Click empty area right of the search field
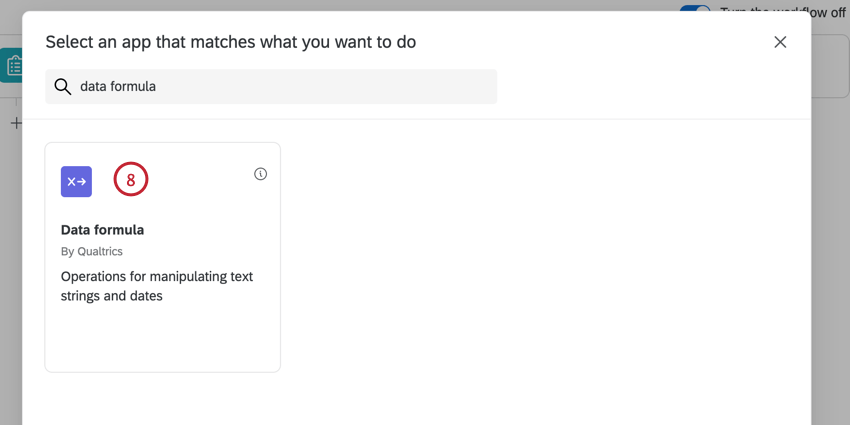850x425 pixels. 640,87
